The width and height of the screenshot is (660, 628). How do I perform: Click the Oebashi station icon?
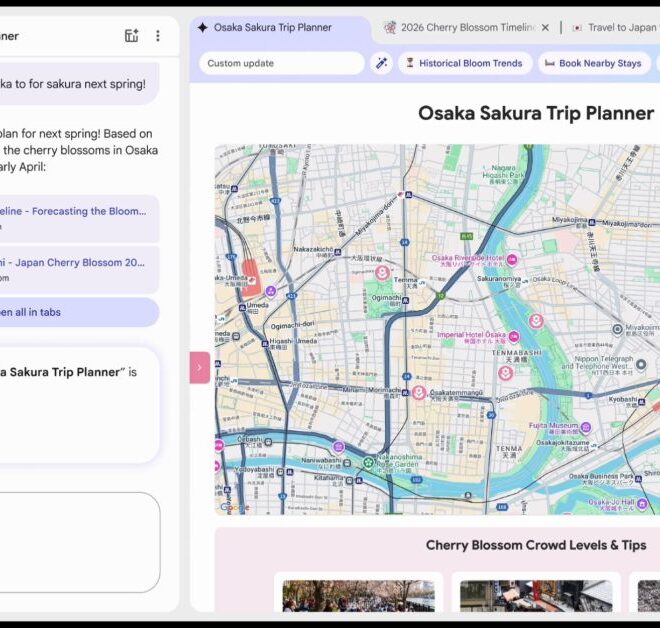click(268, 442)
